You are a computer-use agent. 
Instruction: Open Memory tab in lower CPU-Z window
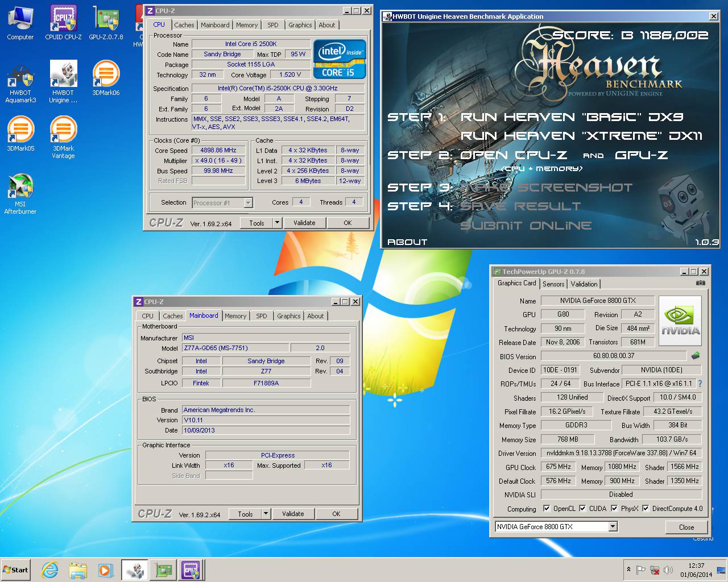(x=235, y=316)
